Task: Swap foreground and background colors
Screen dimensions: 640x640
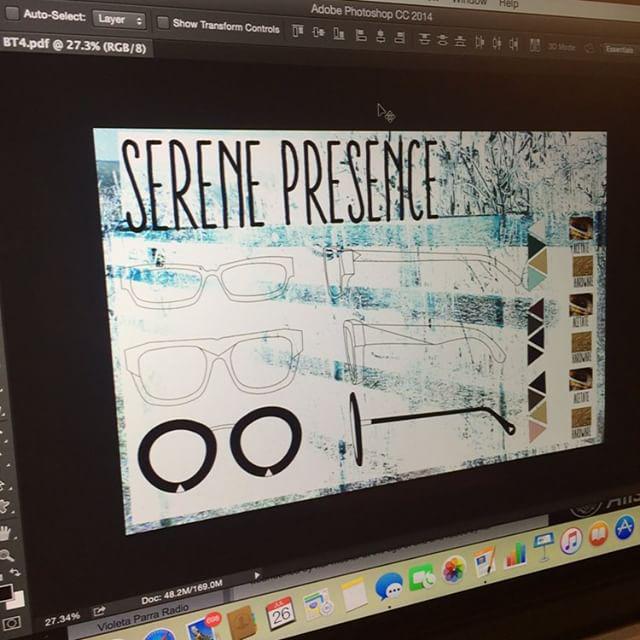Action: 15,573
